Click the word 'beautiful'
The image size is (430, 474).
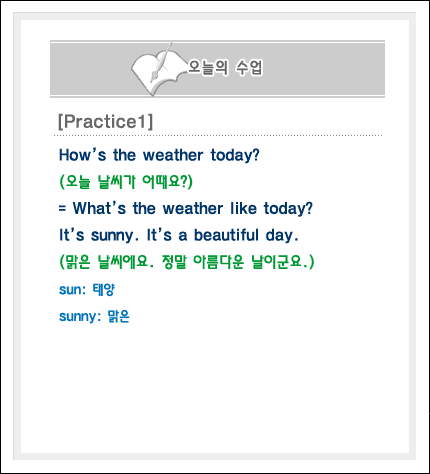(226, 235)
